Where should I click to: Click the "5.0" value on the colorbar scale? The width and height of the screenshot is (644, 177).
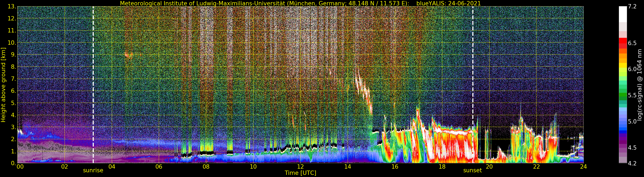tap(632, 121)
